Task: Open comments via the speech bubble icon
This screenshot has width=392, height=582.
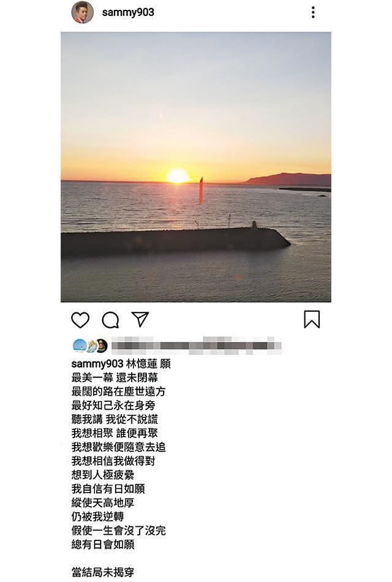Action: coord(110,320)
